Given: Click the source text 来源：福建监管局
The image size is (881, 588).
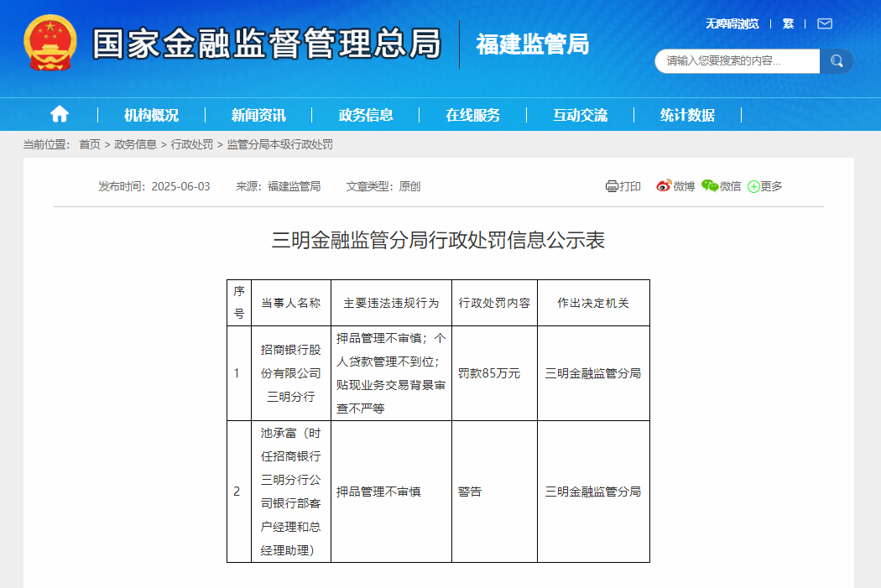Looking at the screenshot, I should 278,186.
